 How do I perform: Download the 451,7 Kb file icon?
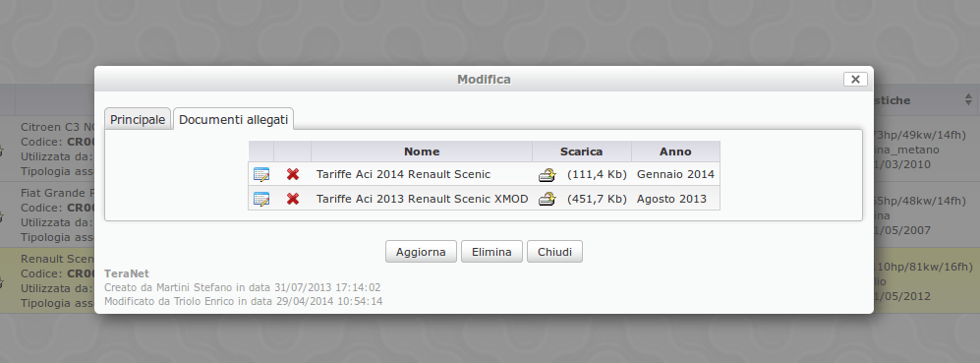[x=547, y=199]
